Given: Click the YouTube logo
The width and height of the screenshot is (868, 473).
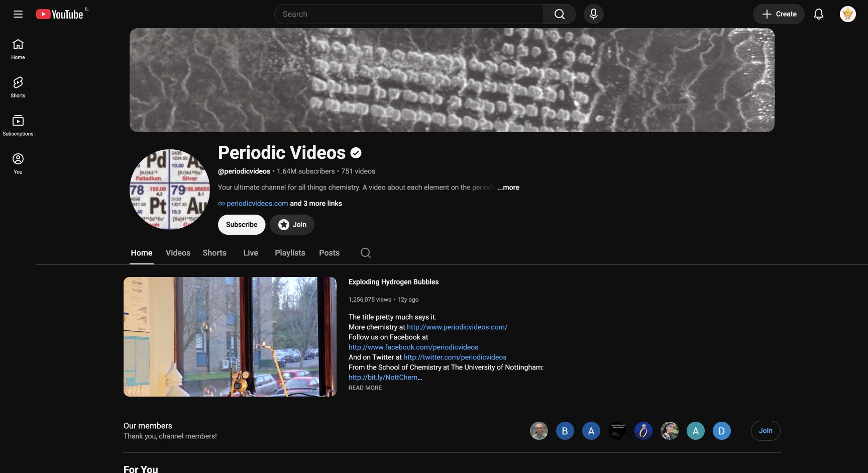Looking at the screenshot, I should (x=59, y=14).
